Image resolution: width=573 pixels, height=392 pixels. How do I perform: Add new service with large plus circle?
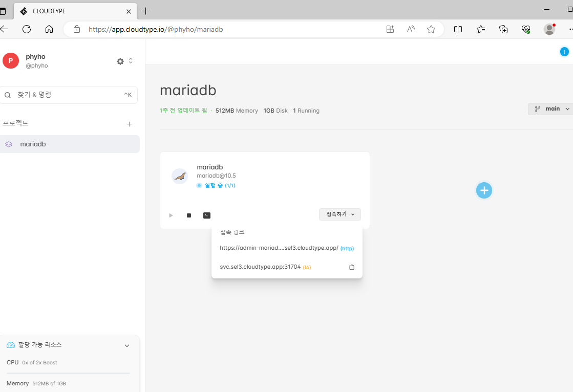(x=484, y=190)
